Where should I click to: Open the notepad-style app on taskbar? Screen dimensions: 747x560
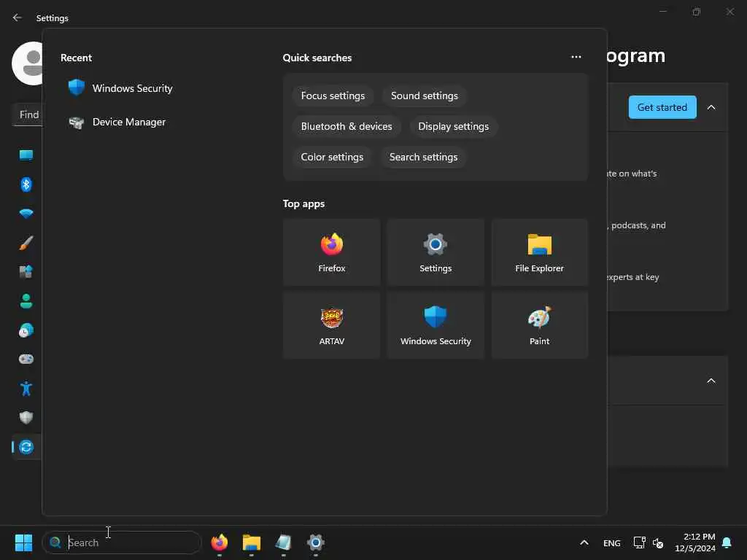tap(283, 542)
